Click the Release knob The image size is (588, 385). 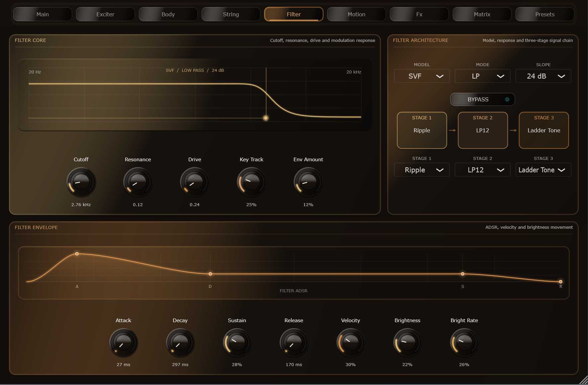click(294, 343)
